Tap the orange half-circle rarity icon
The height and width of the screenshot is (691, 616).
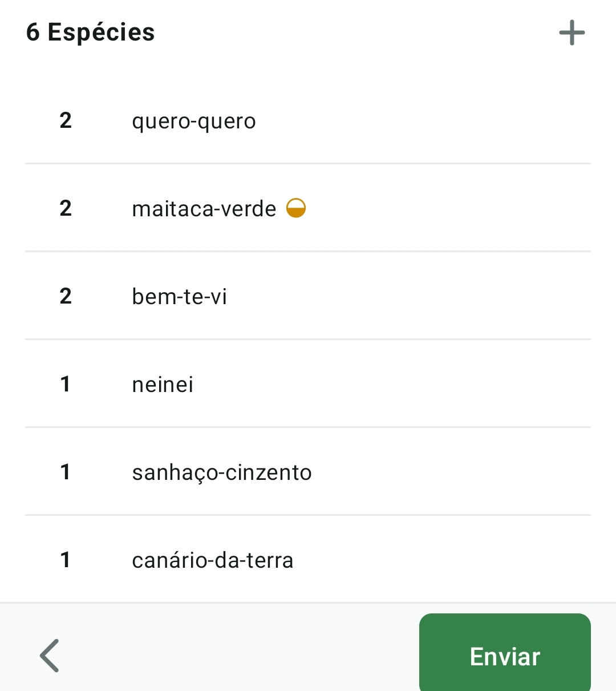click(x=296, y=208)
